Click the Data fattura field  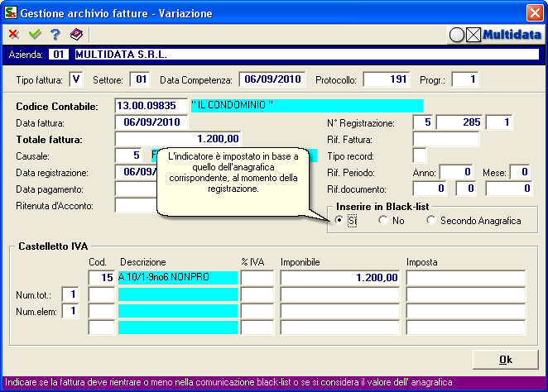[151, 122]
